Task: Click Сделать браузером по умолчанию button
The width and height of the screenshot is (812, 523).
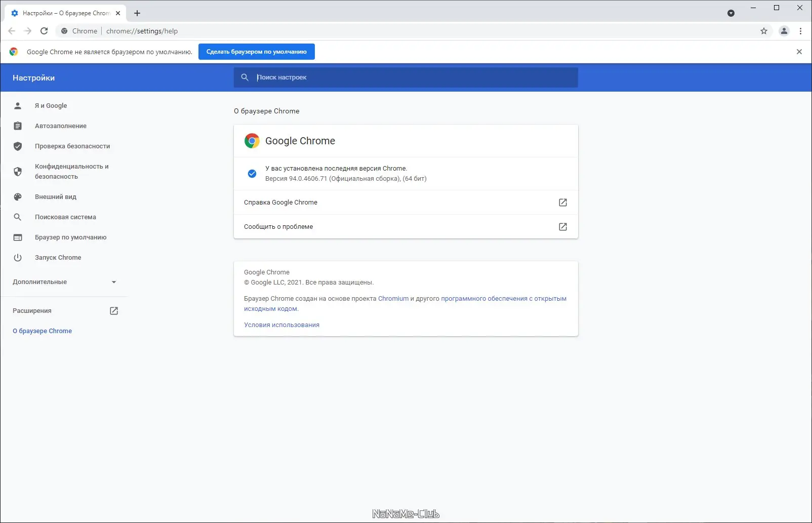Action: click(256, 52)
